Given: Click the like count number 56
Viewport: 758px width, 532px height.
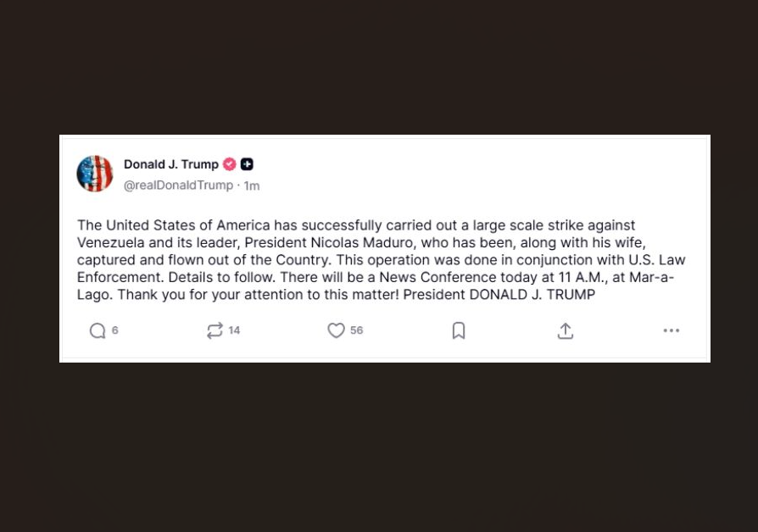Looking at the screenshot, I should [x=357, y=330].
